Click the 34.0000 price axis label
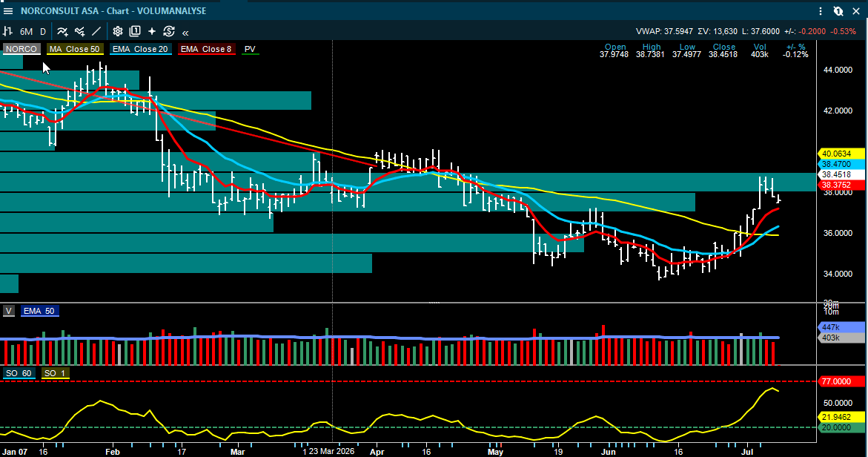 [x=838, y=274]
